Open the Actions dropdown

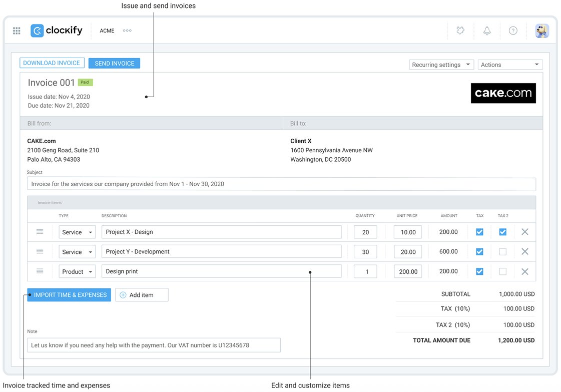(x=510, y=64)
